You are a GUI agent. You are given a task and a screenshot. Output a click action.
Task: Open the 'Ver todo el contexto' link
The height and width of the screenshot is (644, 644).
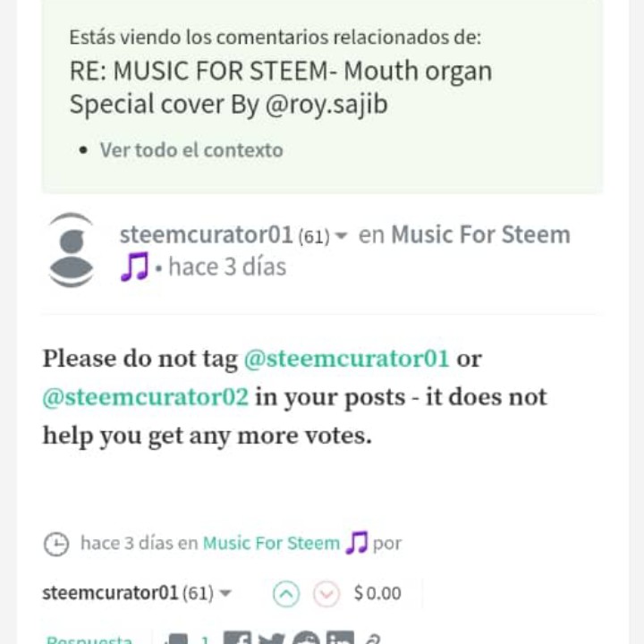pyautogui.click(x=191, y=149)
